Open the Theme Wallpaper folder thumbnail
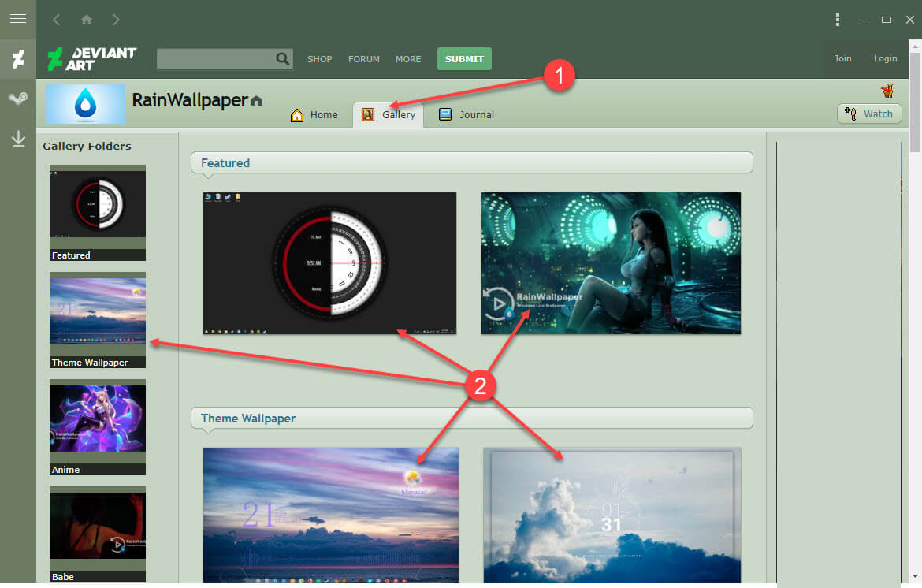 tap(98, 320)
